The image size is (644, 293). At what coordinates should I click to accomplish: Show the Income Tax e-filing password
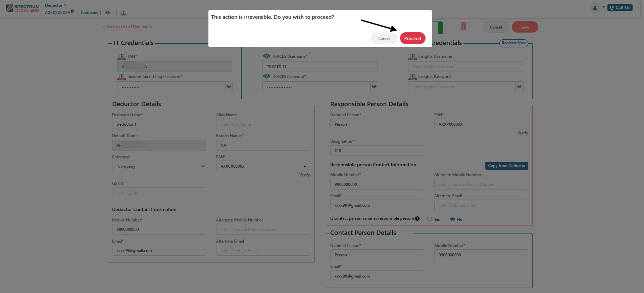[x=229, y=87]
